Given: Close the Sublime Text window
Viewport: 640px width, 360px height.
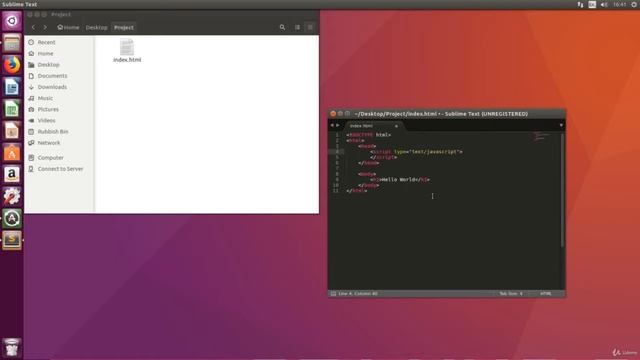Looking at the screenshot, I should coord(333,113).
